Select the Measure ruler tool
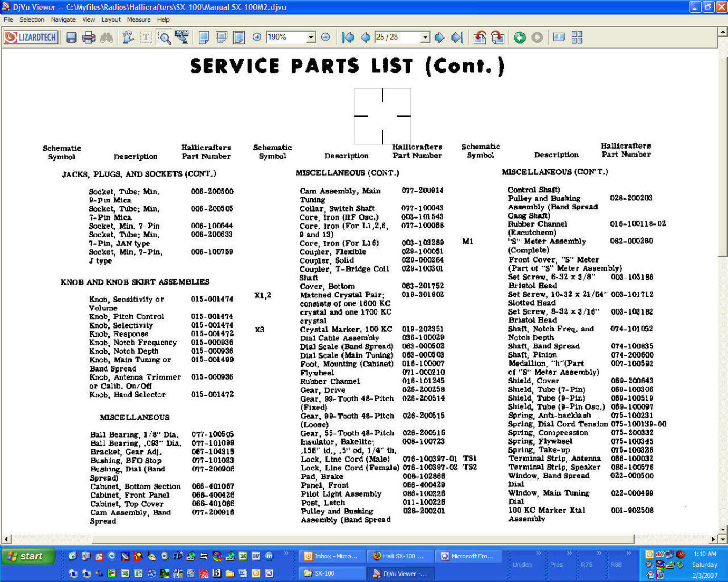The height and width of the screenshot is (582, 728). coord(181,37)
